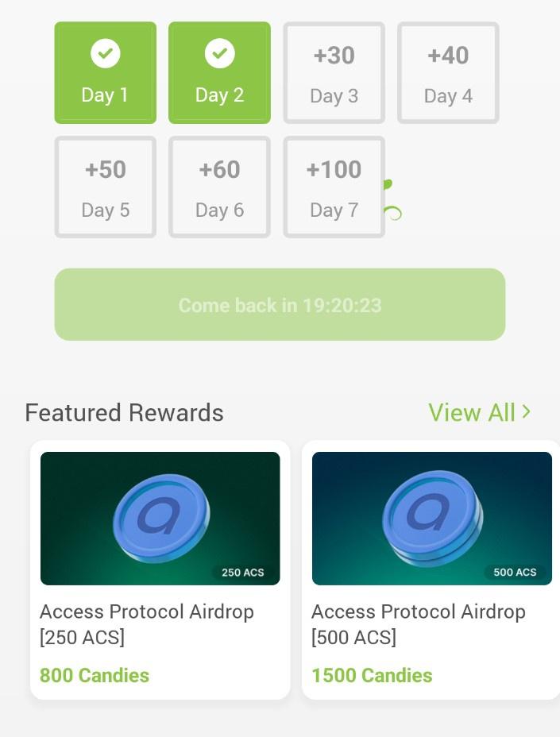Screen dimensions: 560x737
Task: Select the Day 3 +30 reward tile
Action: tap(334, 73)
